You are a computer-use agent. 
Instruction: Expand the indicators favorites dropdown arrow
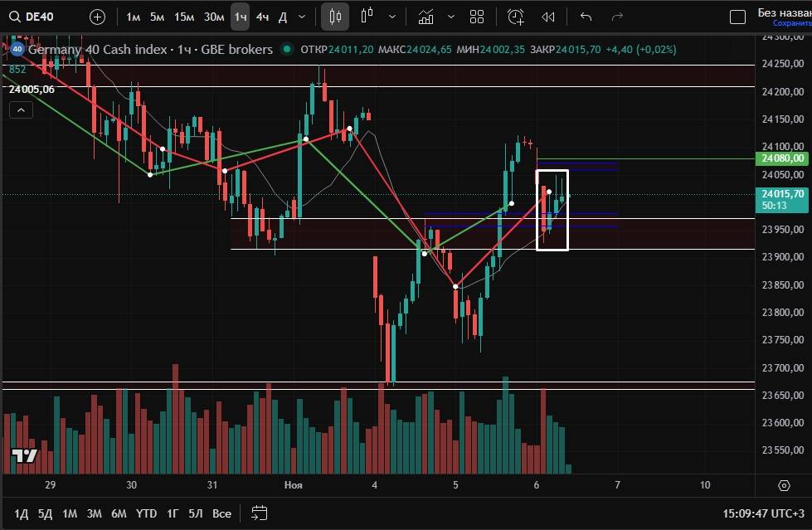point(450,17)
